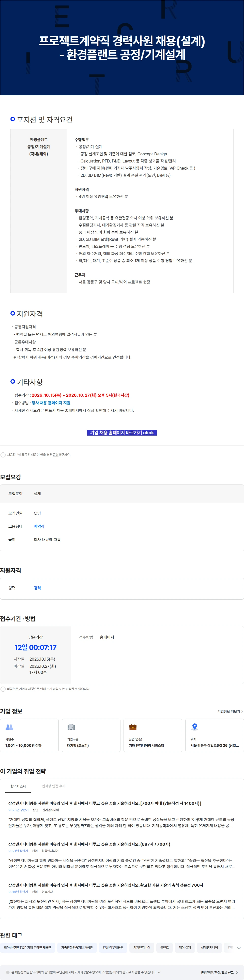Click the address 서울 강동구 상일로6길 26
244x980 pixels.
pos(215,746)
